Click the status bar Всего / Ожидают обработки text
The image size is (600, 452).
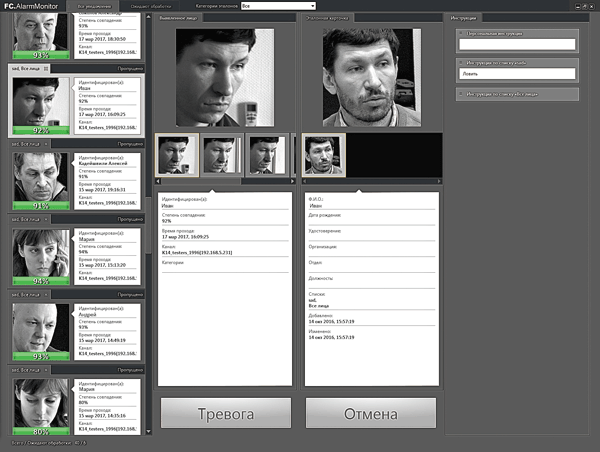coord(49,443)
